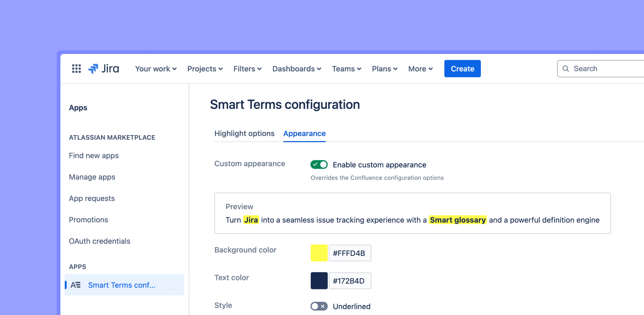Image resolution: width=644 pixels, height=315 pixels.
Task: Open OAuth credentials in sidebar
Action: coord(99,241)
